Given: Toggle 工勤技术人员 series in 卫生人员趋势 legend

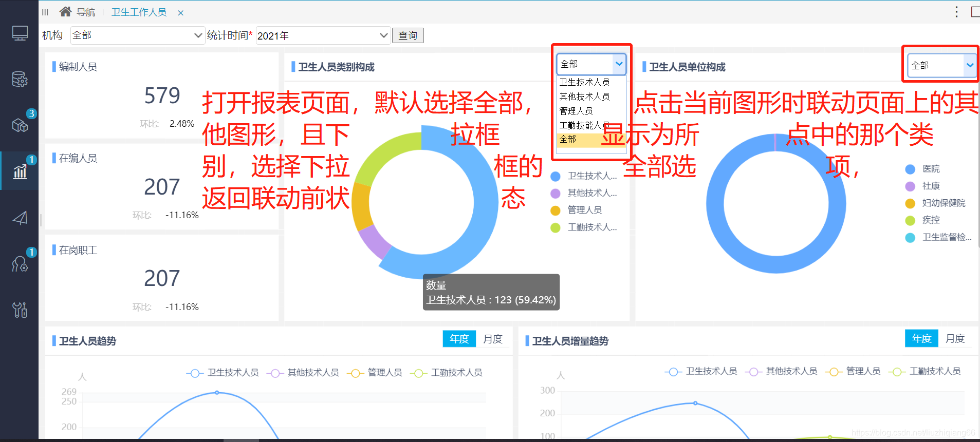Looking at the screenshot, I should click(x=446, y=373).
